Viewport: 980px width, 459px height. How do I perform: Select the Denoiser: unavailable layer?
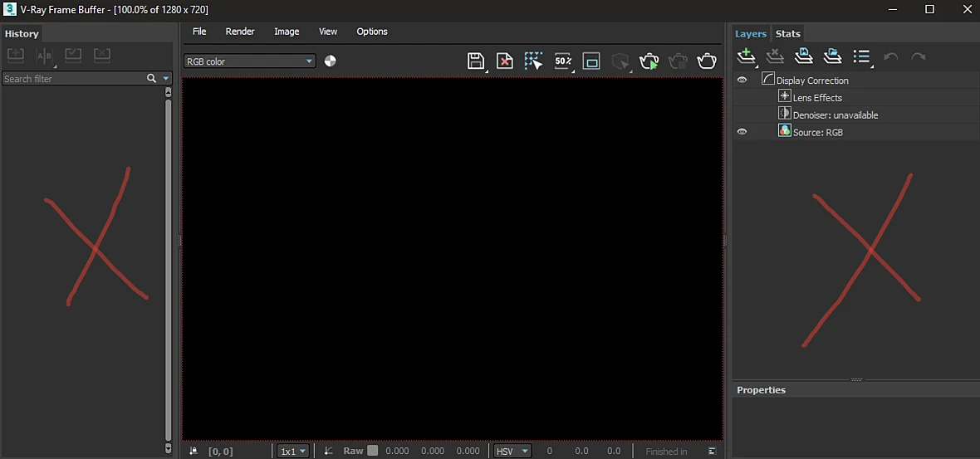tap(835, 115)
